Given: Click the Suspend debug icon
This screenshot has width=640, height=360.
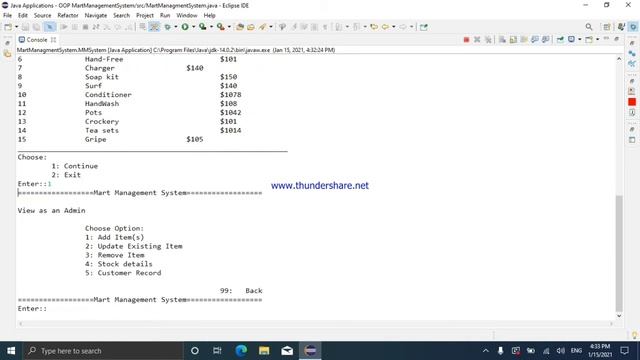Looking at the screenshot, I should (x=74, y=27).
